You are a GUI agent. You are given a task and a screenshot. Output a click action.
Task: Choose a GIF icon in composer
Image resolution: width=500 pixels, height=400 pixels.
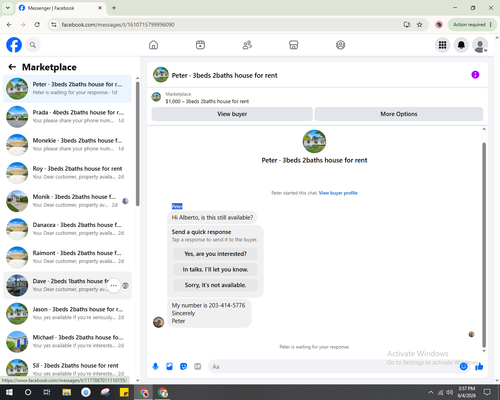pos(198,367)
